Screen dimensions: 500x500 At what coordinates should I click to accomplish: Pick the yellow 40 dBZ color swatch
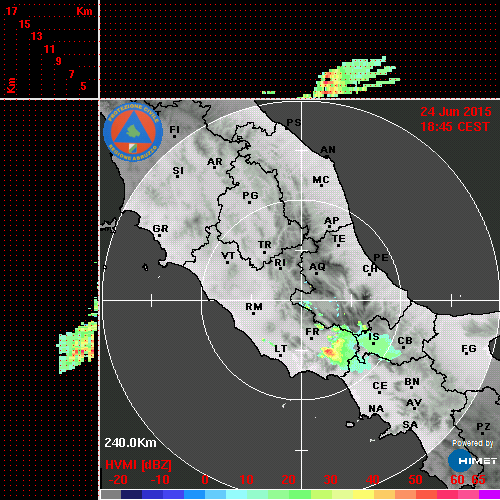[363, 494]
